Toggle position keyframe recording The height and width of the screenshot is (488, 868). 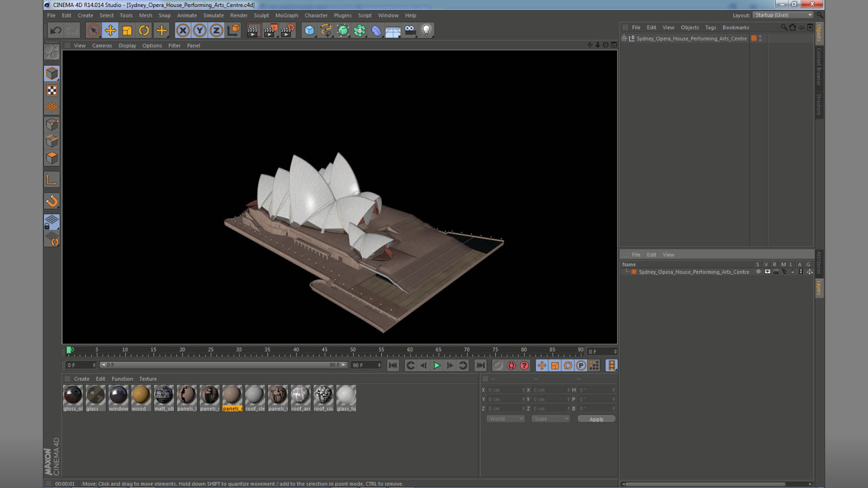[542, 365]
